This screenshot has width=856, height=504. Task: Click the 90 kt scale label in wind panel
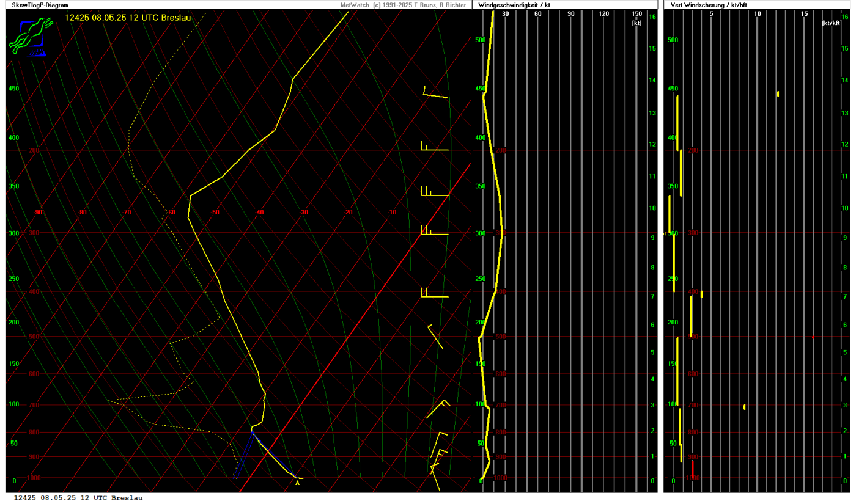tap(570, 14)
